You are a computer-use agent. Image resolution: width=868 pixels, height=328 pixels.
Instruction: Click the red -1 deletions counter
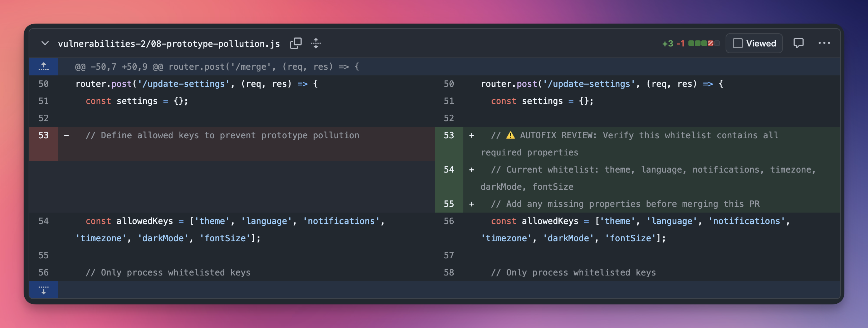[x=680, y=43]
